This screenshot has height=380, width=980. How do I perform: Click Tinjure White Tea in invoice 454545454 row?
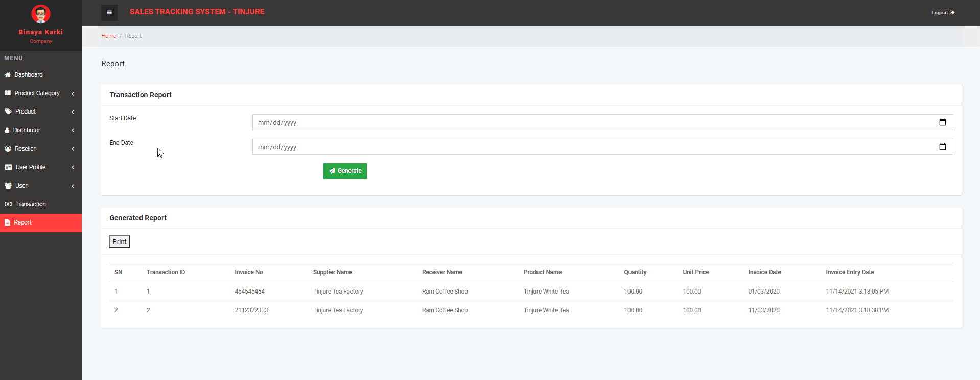(x=546, y=292)
